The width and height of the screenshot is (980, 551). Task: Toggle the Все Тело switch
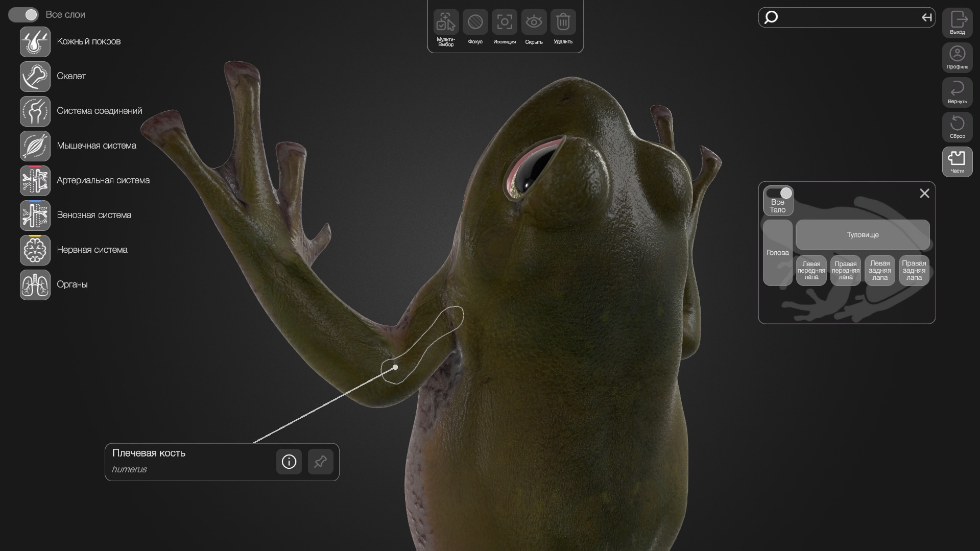[x=779, y=194]
